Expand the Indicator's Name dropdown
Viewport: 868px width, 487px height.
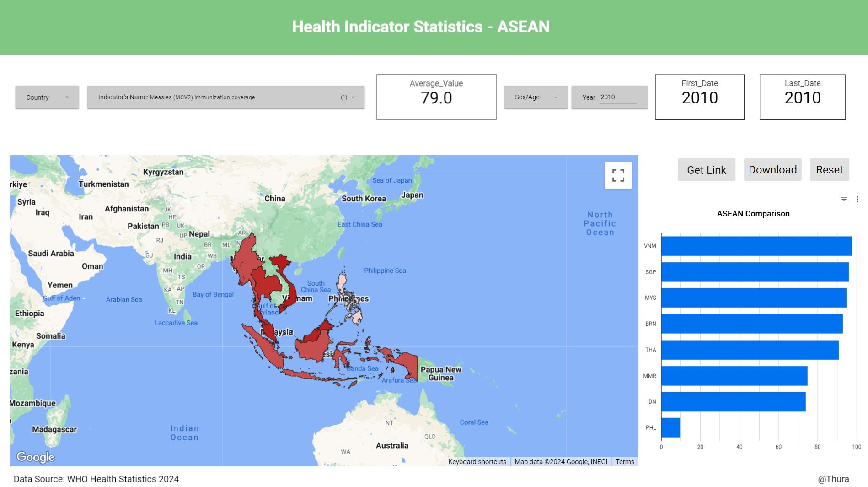tap(226, 97)
